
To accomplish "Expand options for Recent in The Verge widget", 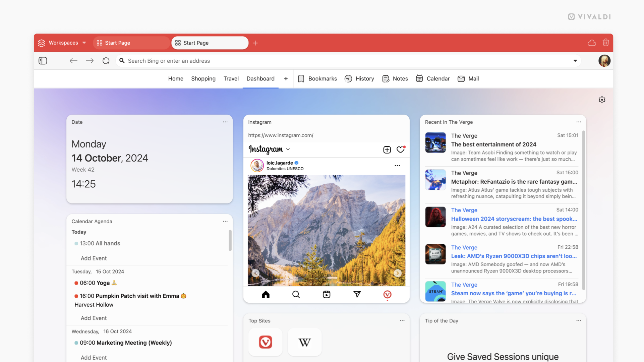I will click(578, 122).
